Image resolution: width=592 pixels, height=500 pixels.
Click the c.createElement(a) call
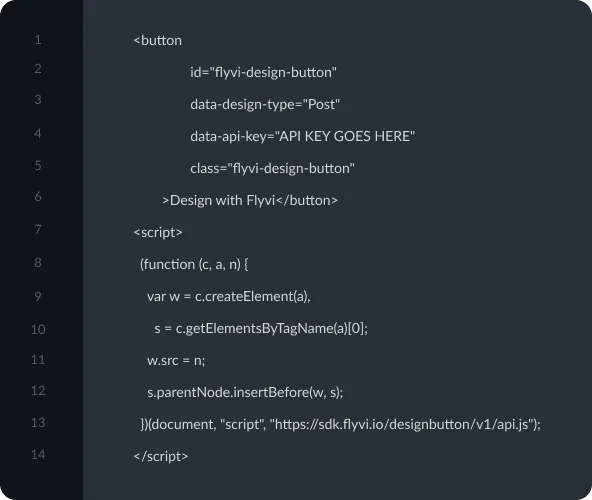point(252,296)
